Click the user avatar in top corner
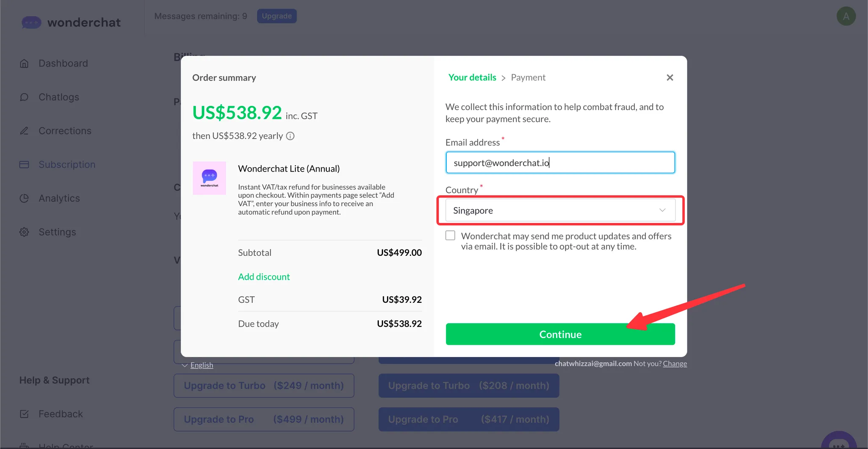Image resolution: width=868 pixels, height=449 pixels. pos(846,16)
